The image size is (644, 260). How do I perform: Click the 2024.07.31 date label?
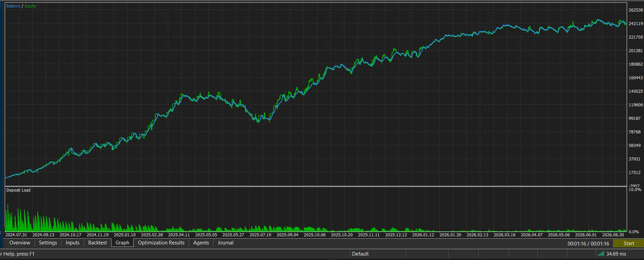[16, 235]
